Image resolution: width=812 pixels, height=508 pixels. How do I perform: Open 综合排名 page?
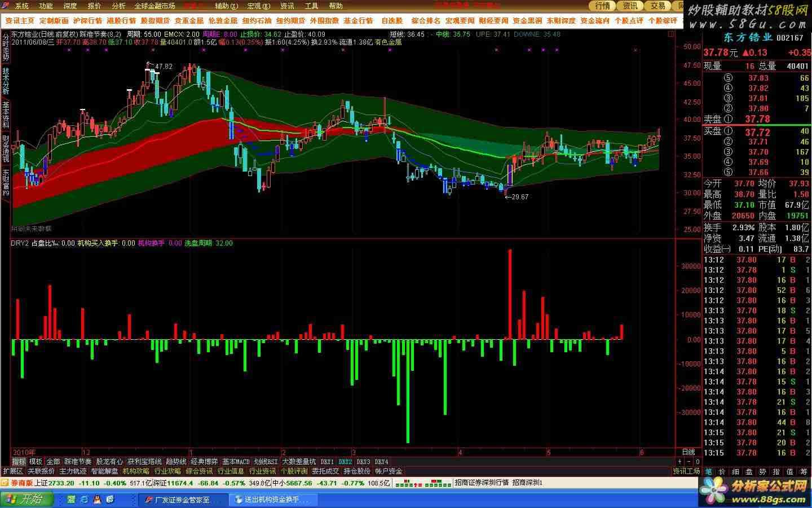[x=426, y=20]
